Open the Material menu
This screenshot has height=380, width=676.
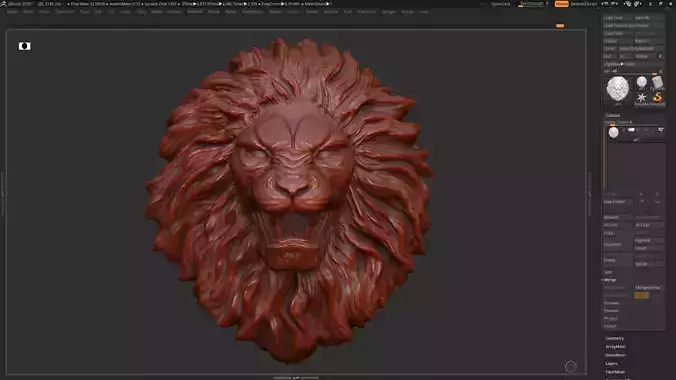pyautogui.click(x=194, y=12)
